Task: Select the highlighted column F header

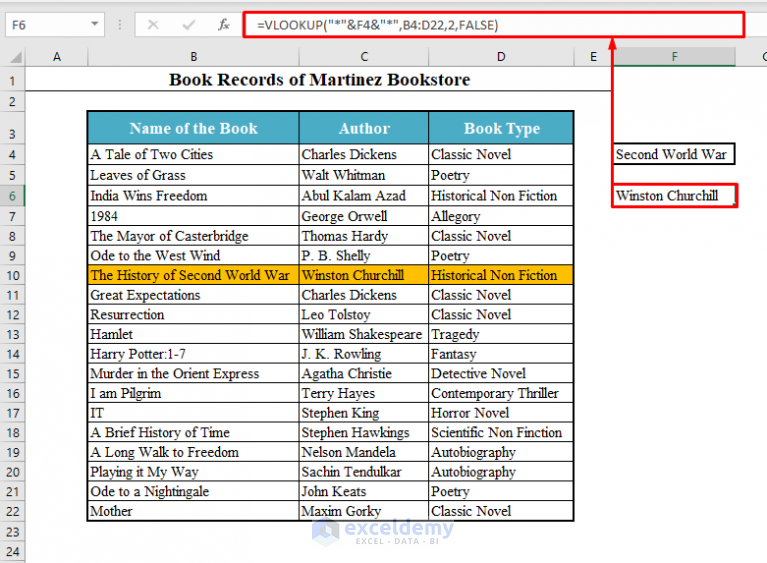Action: point(674,57)
